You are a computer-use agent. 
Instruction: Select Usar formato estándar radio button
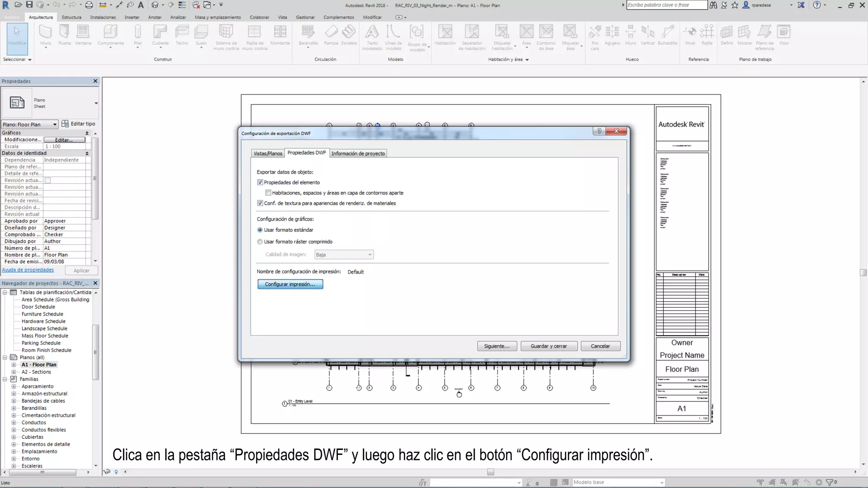pyautogui.click(x=260, y=230)
